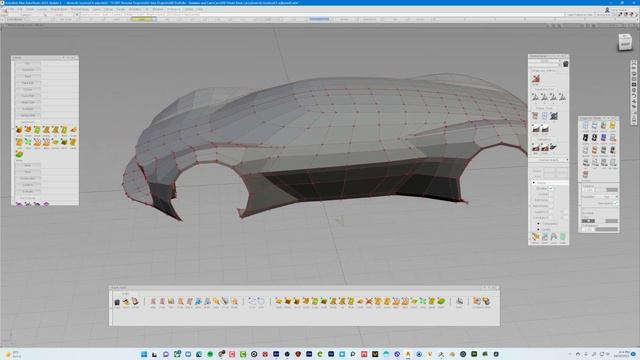The height and width of the screenshot is (360, 640).
Task: Expand the collapsible options section in the control panel
Action: (x=534, y=182)
